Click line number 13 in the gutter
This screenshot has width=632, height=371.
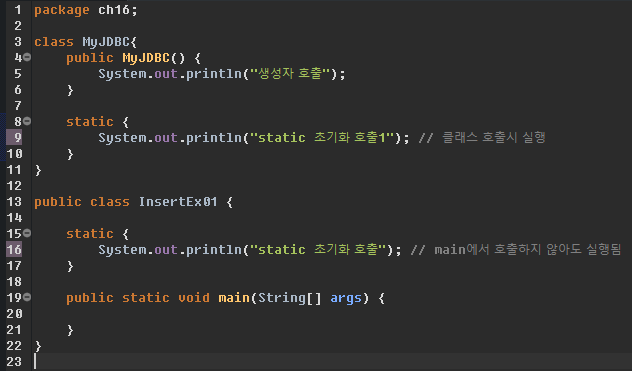click(14, 202)
